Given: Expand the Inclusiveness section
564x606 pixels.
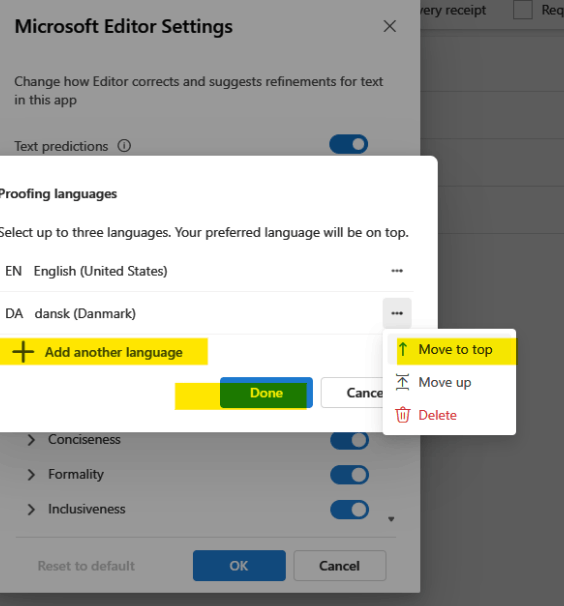Looking at the screenshot, I should coord(31,509).
